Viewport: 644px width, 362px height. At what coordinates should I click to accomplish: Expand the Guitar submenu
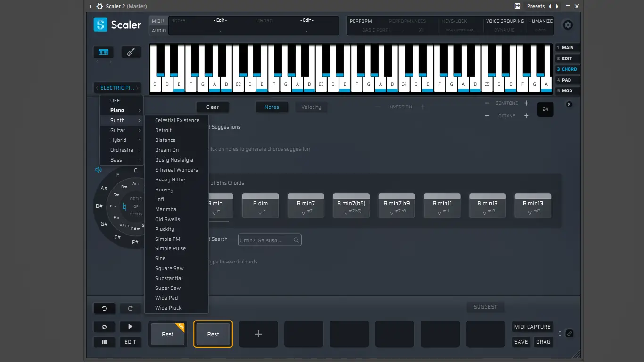pyautogui.click(x=122, y=130)
